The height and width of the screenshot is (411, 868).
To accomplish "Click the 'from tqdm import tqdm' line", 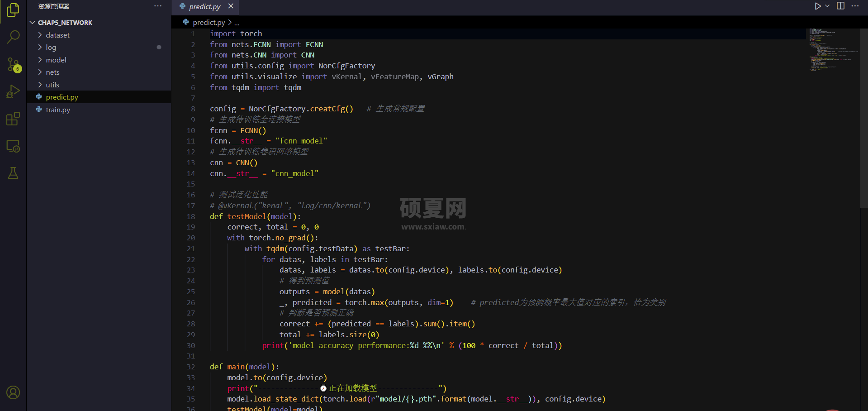I will point(256,87).
